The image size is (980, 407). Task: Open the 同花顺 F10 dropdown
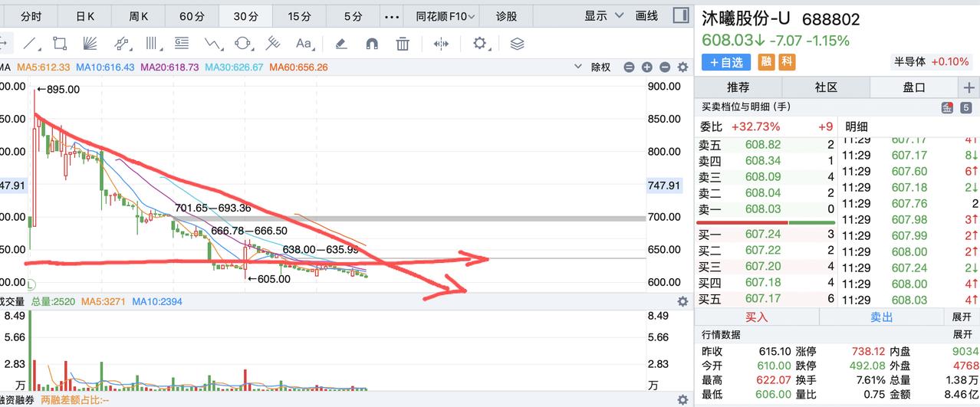[x=446, y=16]
